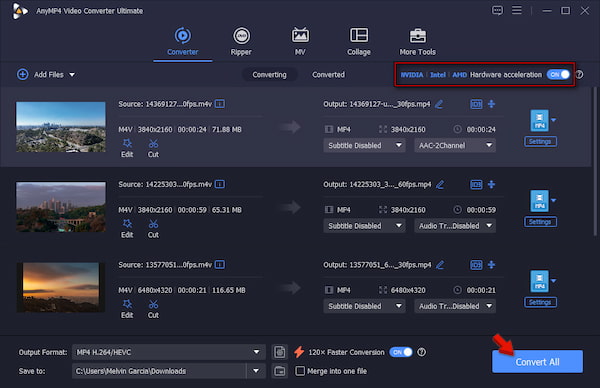This screenshot has height=388, width=600.
Task: Open the feedback chat icon in title bar
Action: (497, 10)
